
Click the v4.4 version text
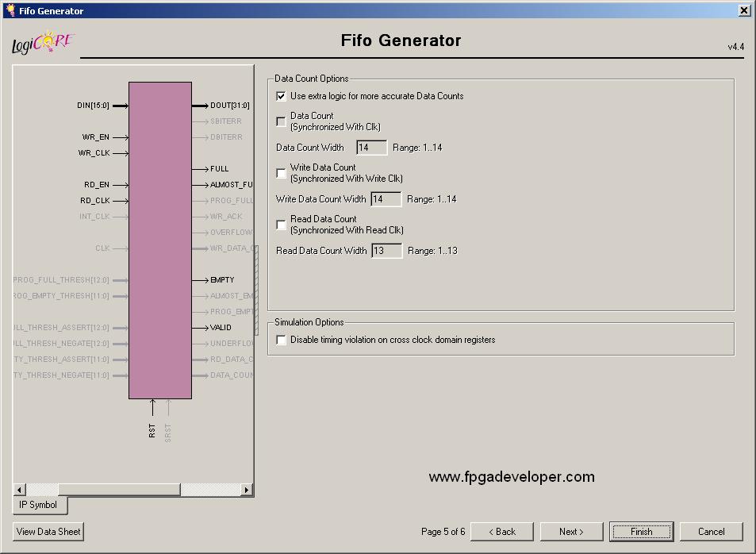[735, 47]
